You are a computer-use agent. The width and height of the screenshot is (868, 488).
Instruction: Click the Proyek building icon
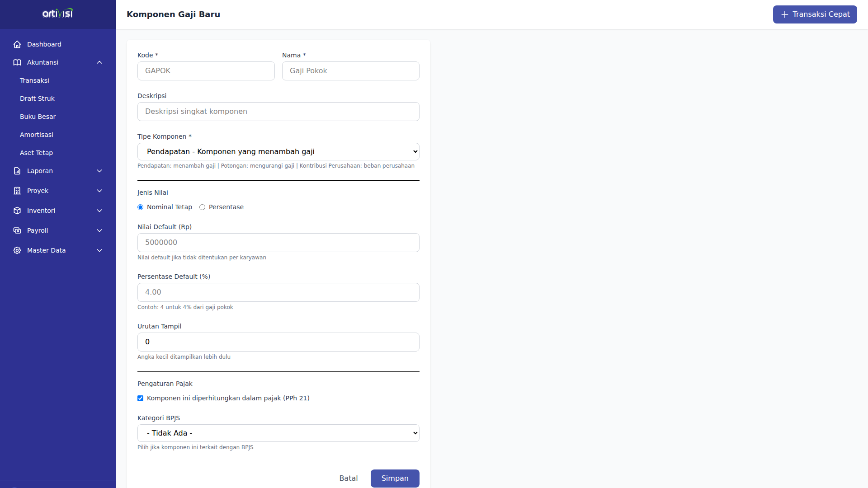[17, 191]
